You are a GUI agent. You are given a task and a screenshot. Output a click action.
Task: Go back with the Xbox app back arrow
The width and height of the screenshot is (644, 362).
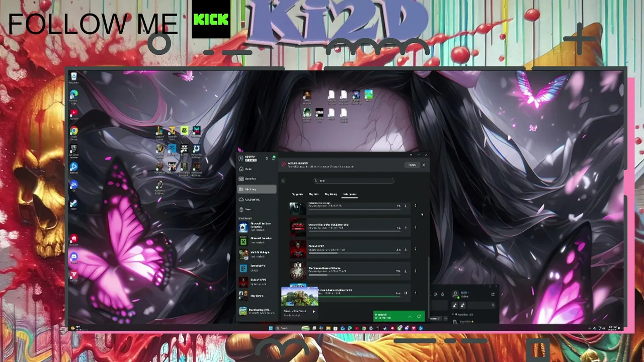click(283, 180)
